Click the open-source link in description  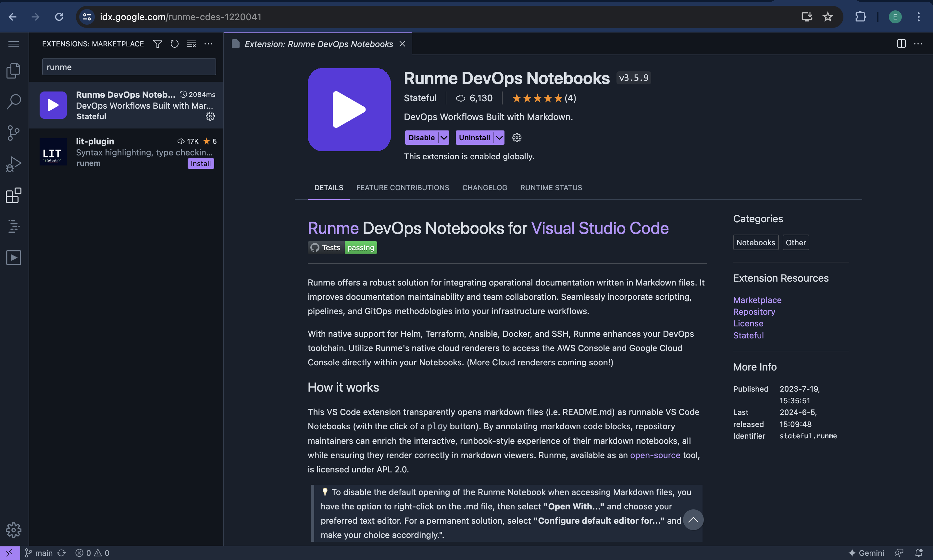coord(655,455)
